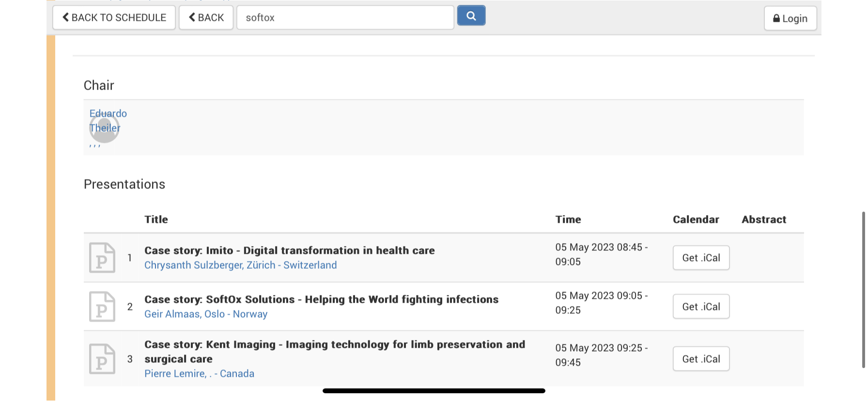Open SoftOx Solutions case story title
This screenshot has height=401, width=868.
click(x=321, y=299)
